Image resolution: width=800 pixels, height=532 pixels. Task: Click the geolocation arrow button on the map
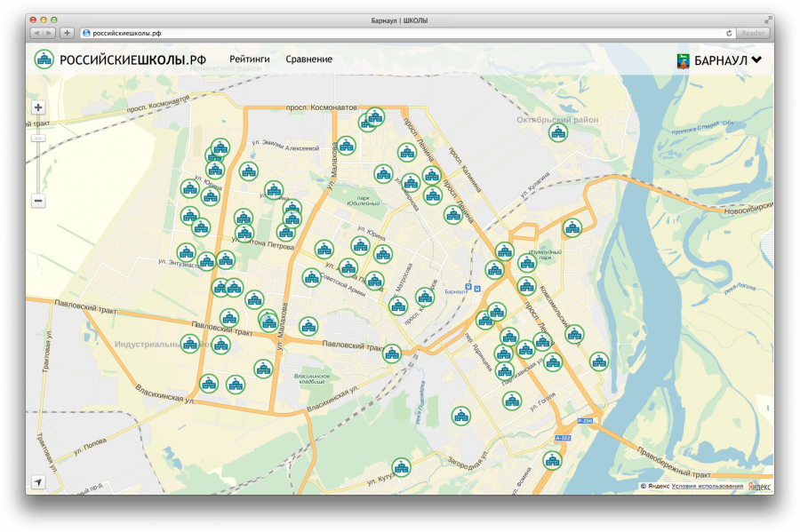38,481
